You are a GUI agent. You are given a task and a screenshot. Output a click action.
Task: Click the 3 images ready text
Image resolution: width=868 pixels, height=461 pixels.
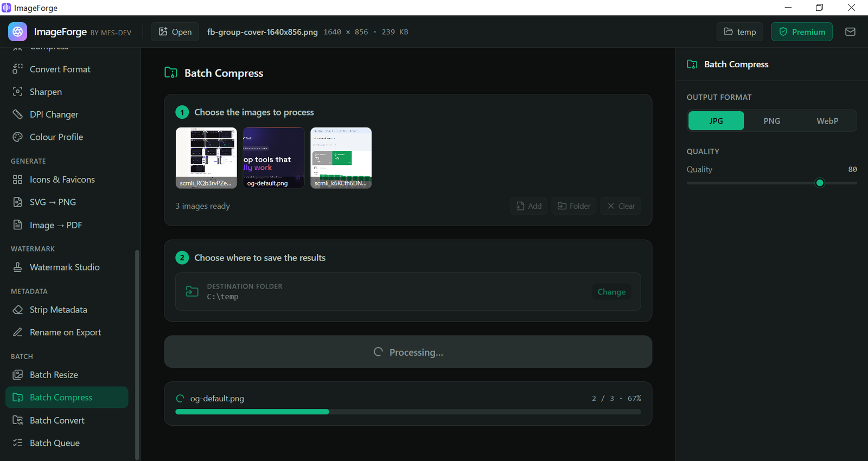(202, 206)
